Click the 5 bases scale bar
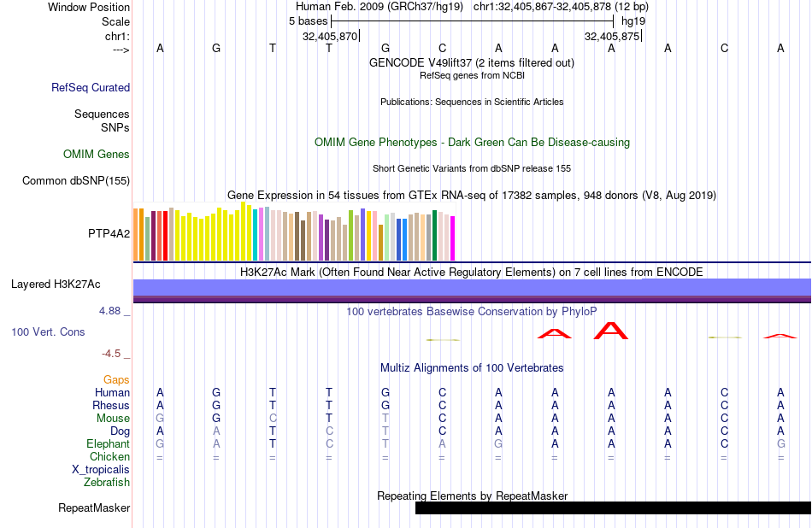Viewport: 812px width, 528px height. pyautogui.click(x=472, y=21)
